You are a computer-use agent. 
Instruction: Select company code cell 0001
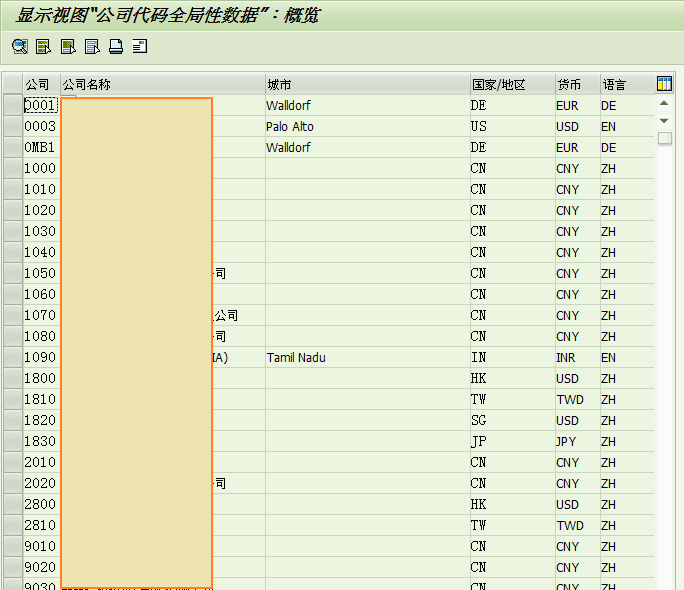(41, 105)
